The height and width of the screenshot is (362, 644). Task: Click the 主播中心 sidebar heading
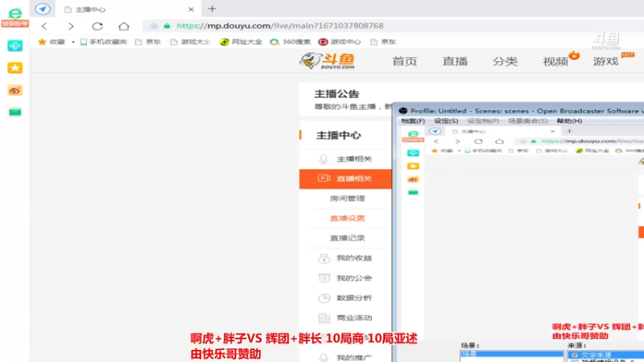(x=338, y=135)
